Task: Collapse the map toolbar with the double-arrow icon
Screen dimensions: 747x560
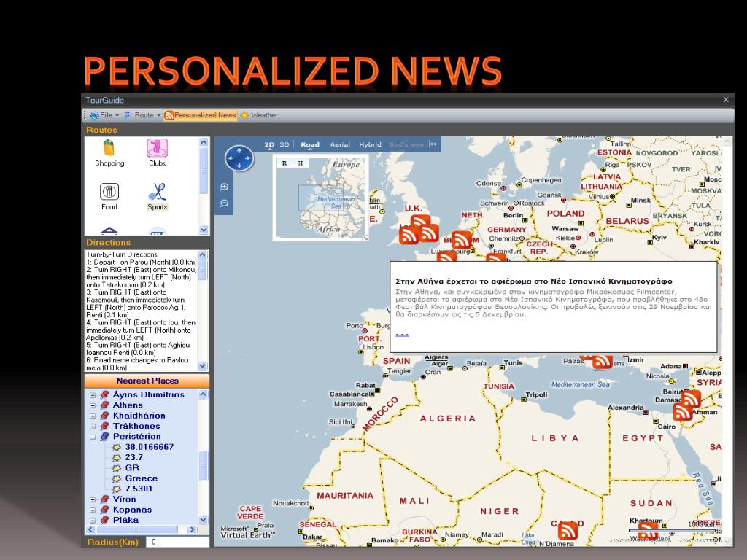Action: [433, 144]
